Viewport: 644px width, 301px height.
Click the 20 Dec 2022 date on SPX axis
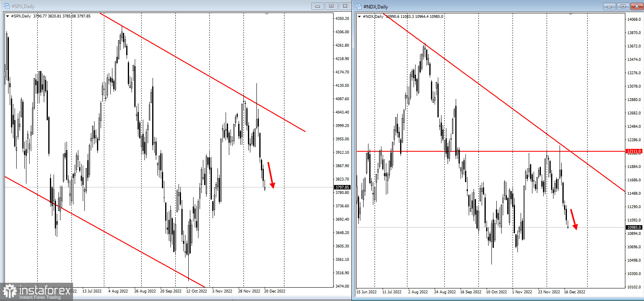[275, 291]
